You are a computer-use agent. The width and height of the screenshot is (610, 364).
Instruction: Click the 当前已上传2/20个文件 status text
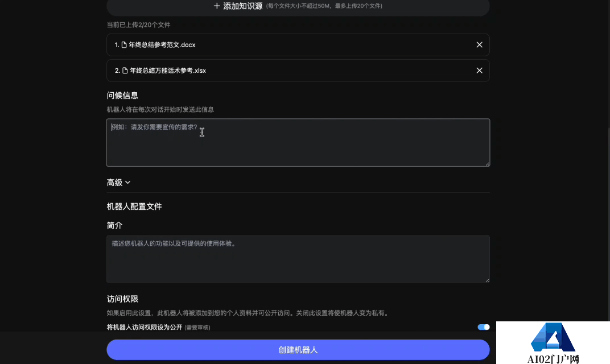pos(138,25)
